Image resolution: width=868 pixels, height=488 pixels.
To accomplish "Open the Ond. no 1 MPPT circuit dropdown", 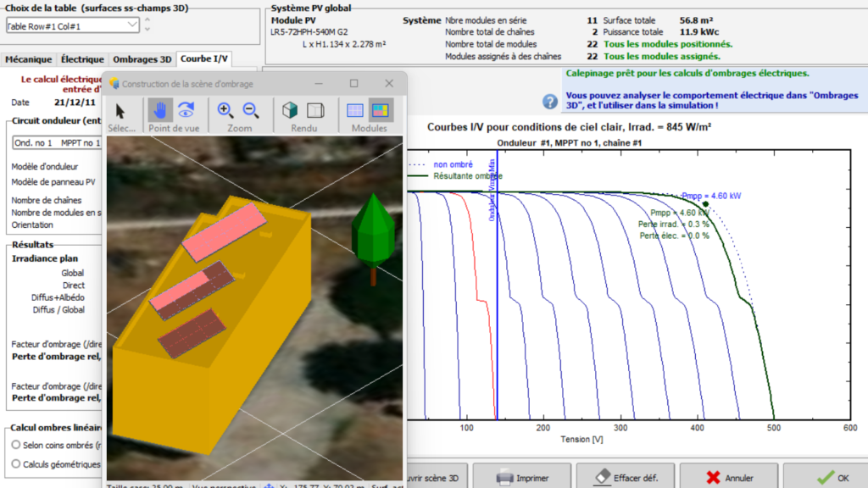I will pos(56,142).
